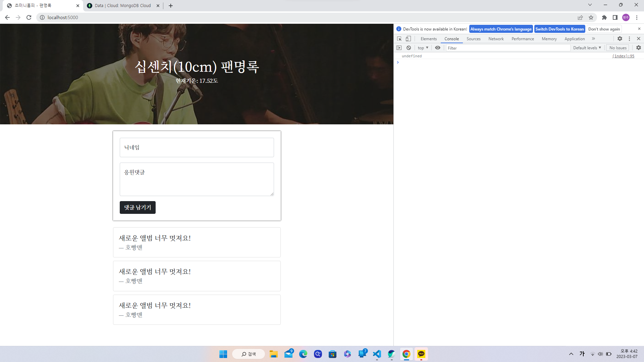Open DevTools settings gear icon
644x362 pixels.
coord(620,39)
